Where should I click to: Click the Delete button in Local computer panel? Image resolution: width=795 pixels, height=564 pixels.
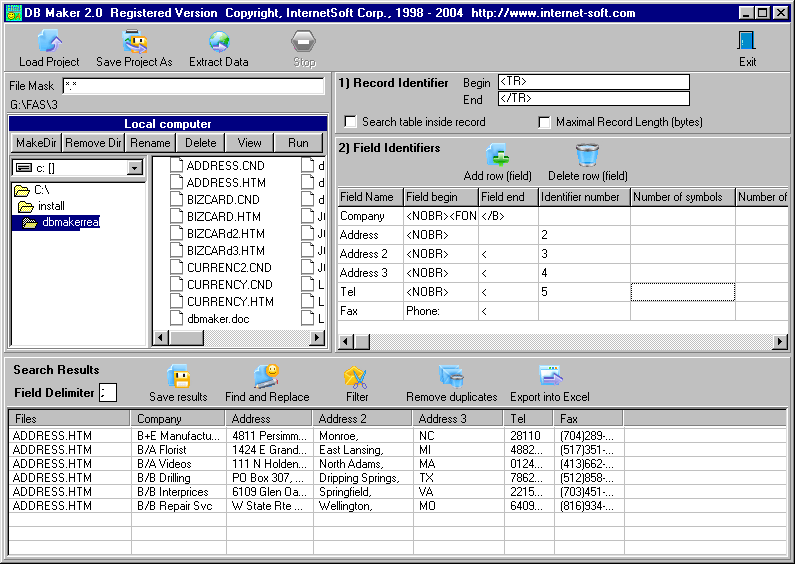pyautogui.click(x=200, y=143)
